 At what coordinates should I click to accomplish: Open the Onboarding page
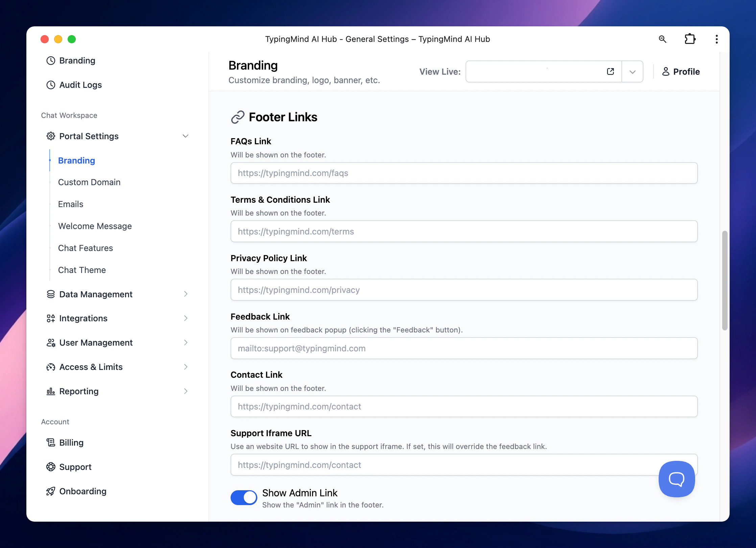pos(83,491)
